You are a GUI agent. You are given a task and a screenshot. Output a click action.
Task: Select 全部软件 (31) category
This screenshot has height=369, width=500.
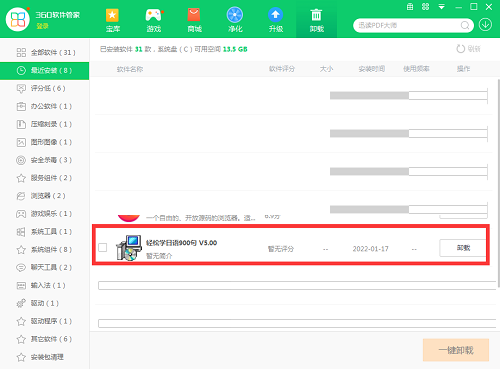[x=45, y=52]
